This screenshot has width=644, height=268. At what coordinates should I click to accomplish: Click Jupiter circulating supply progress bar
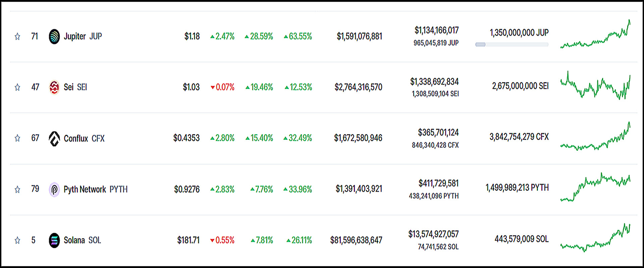click(512, 45)
